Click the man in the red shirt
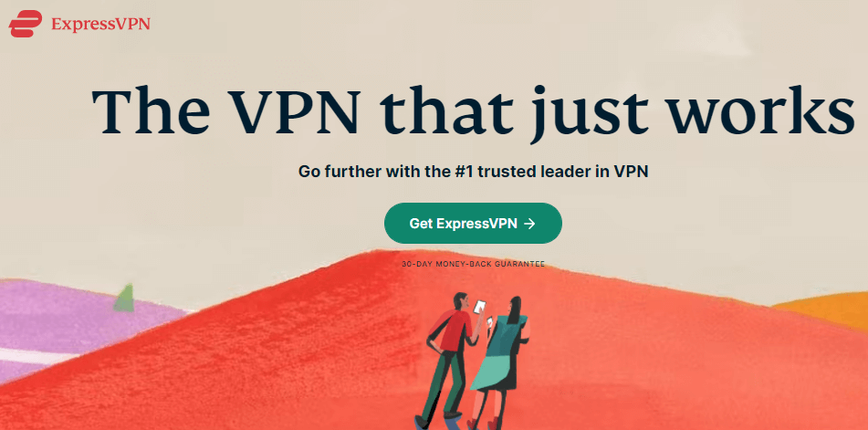 (x=449, y=360)
